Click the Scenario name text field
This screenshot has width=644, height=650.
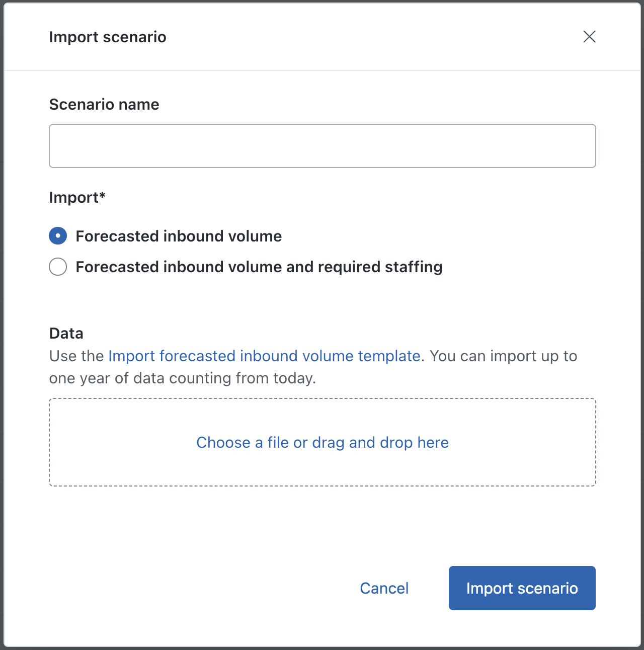pyautogui.click(x=322, y=146)
